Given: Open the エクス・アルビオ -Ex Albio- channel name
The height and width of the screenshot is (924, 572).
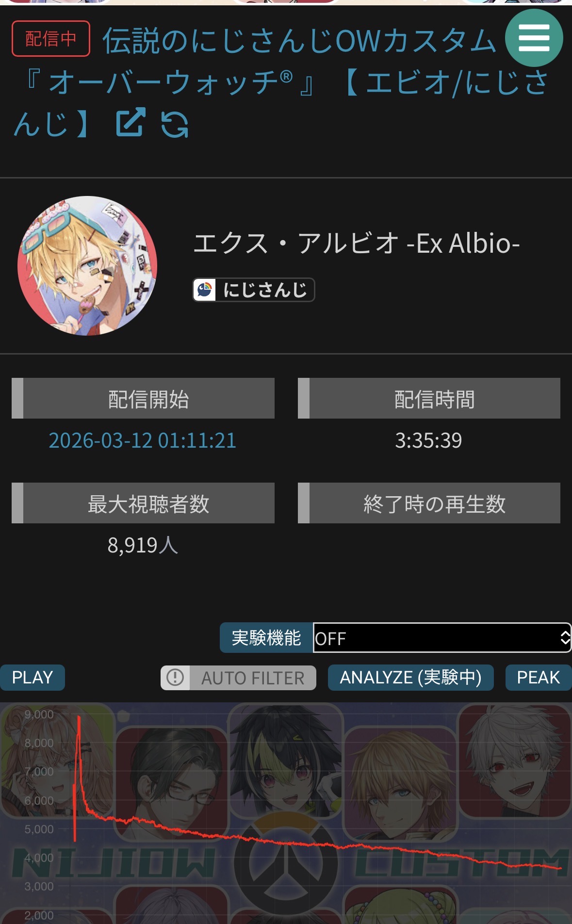Looking at the screenshot, I should (x=357, y=243).
